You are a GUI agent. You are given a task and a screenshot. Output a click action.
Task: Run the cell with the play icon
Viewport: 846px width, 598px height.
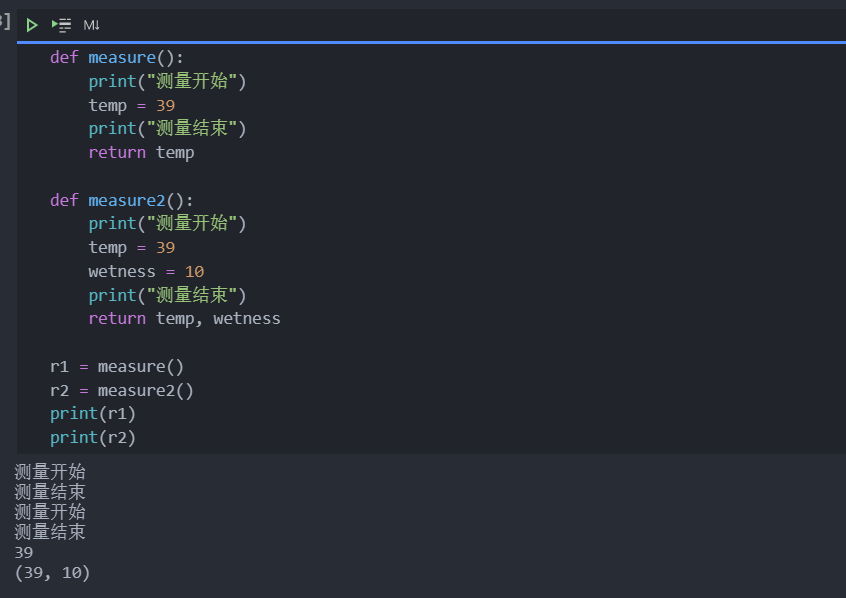[32, 25]
